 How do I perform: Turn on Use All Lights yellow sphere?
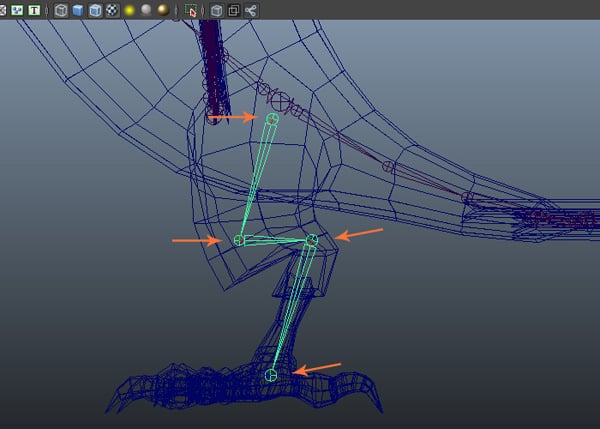(130, 11)
